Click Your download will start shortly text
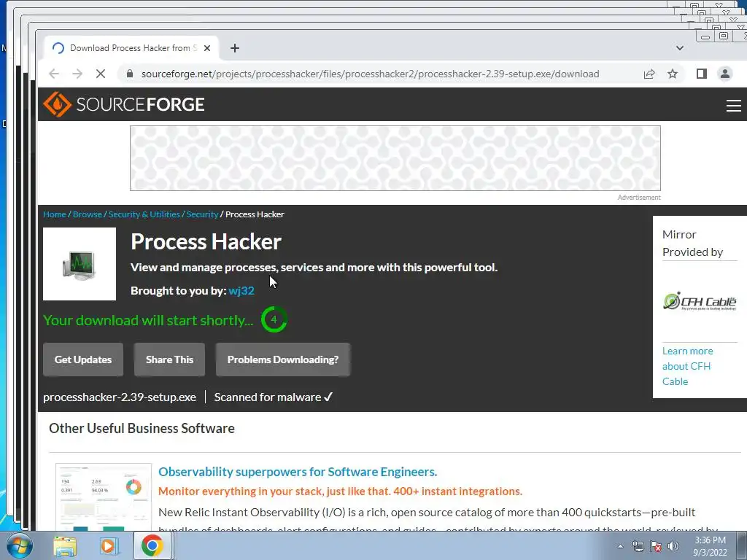 click(148, 321)
